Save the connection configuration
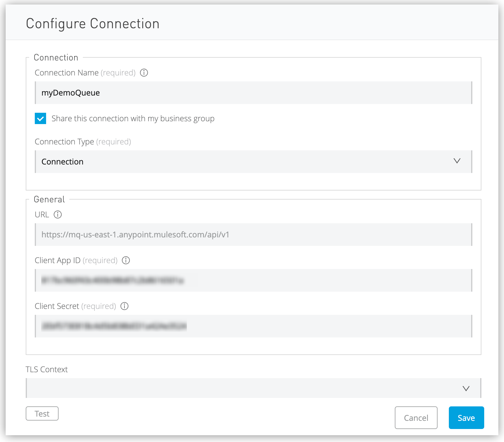The image size is (504, 442). [x=466, y=417]
